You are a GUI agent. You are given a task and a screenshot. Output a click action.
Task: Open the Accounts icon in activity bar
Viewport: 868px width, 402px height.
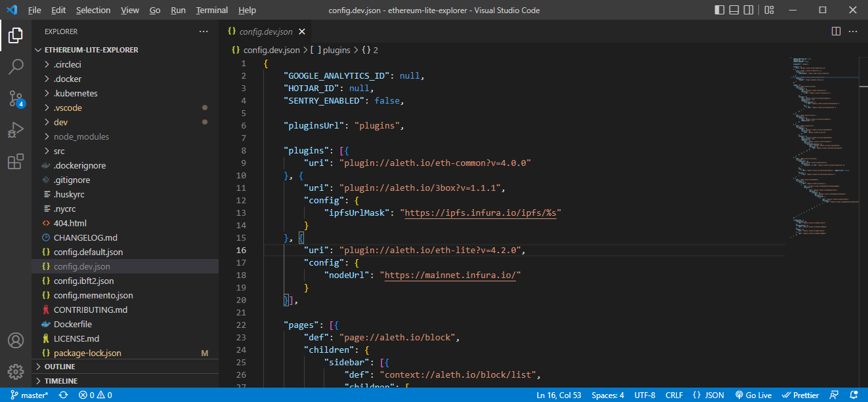click(x=16, y=341)
